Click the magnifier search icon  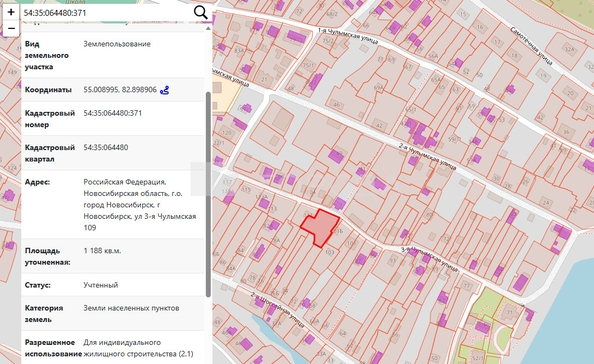[200, 13]
